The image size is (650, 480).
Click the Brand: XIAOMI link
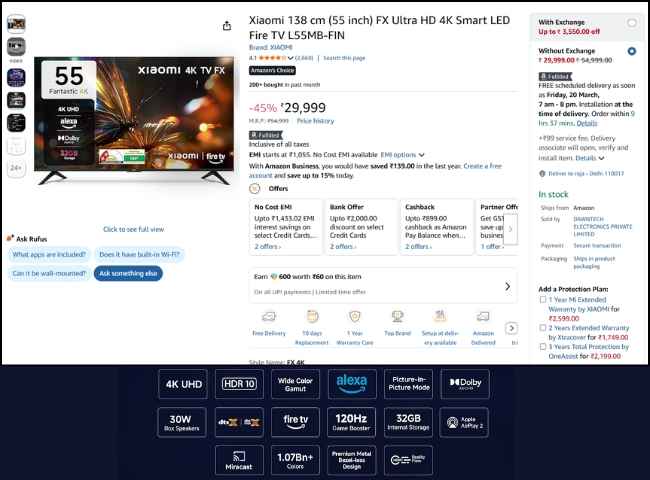(x=270, y=47)
